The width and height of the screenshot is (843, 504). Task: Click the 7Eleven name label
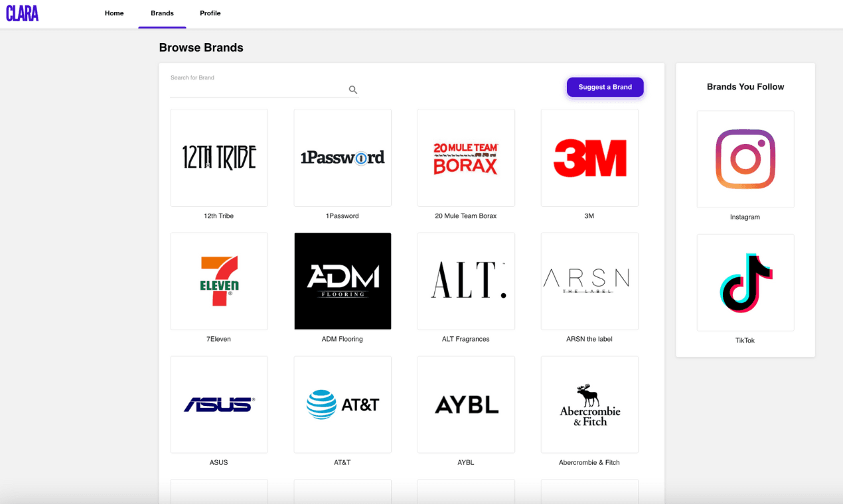(x=219, y=339)
